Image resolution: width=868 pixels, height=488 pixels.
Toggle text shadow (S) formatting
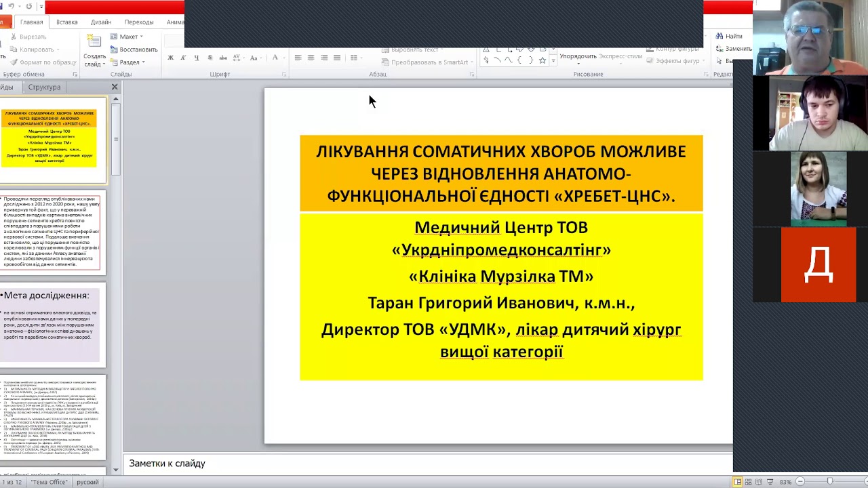[210, 58]
